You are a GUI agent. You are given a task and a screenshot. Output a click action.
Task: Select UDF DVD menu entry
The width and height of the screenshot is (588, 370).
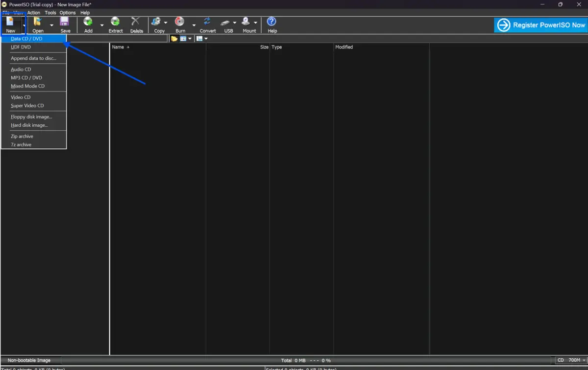point(34,47)
